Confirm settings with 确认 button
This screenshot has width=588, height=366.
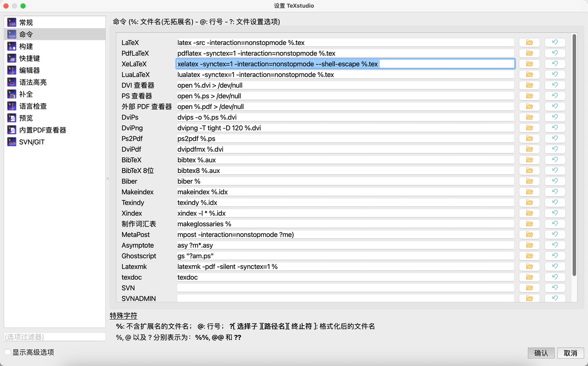[541, 353]
